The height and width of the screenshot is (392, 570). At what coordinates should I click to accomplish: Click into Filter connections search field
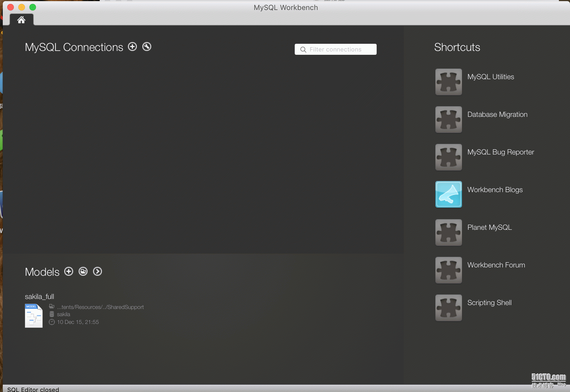click(335, 49)
